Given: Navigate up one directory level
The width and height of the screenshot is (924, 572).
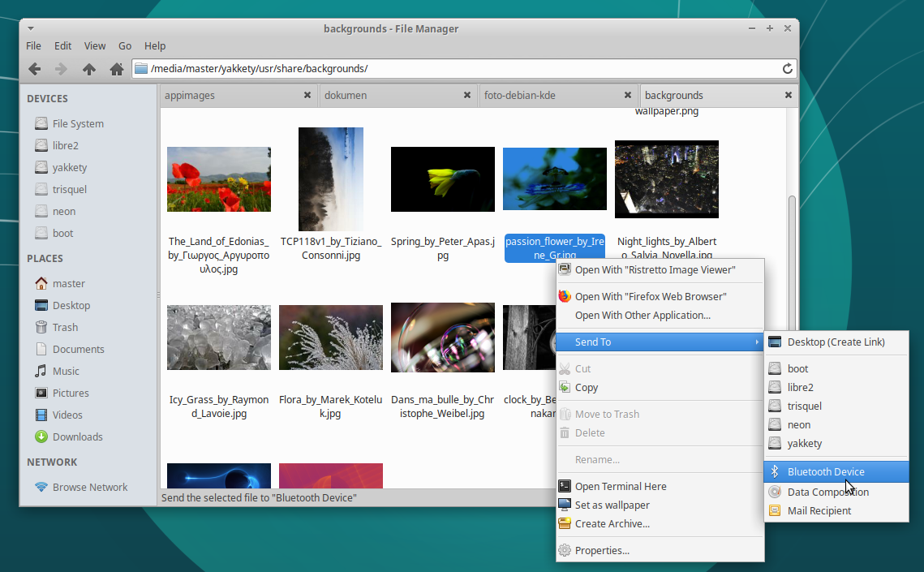Looking at the screenshot, I should click(89, 69).
